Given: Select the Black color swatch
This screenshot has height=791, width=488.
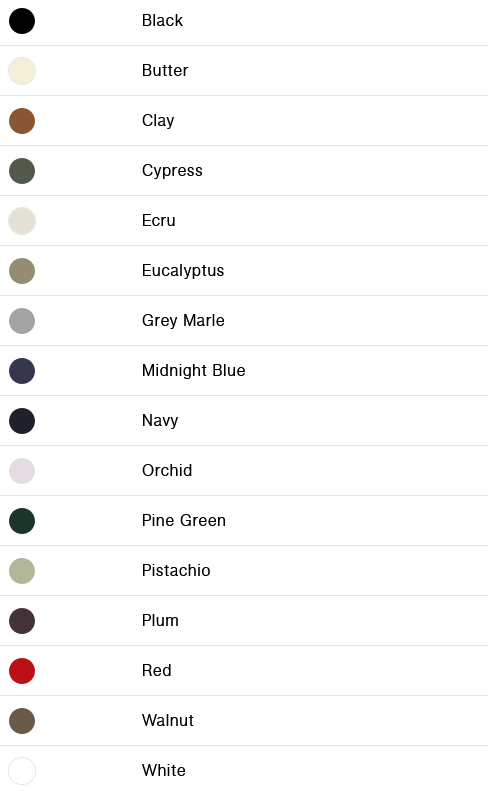Looking at the screenshot, I should point(22,21).
